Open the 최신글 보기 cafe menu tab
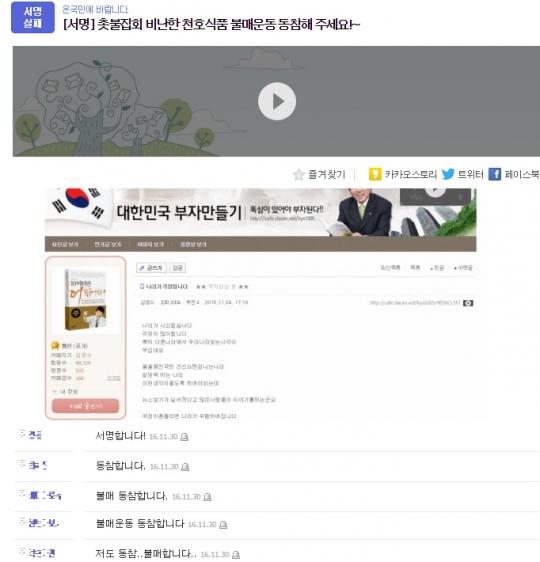The height and width of the screenshot is (562, 540). [x=65, y=244]
